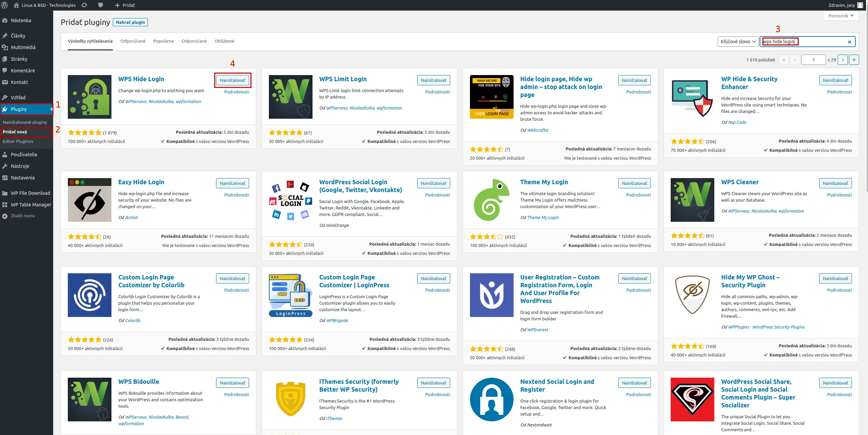
Task: Click the WPS Bidouille plugin icon
Action: (90, 400)
